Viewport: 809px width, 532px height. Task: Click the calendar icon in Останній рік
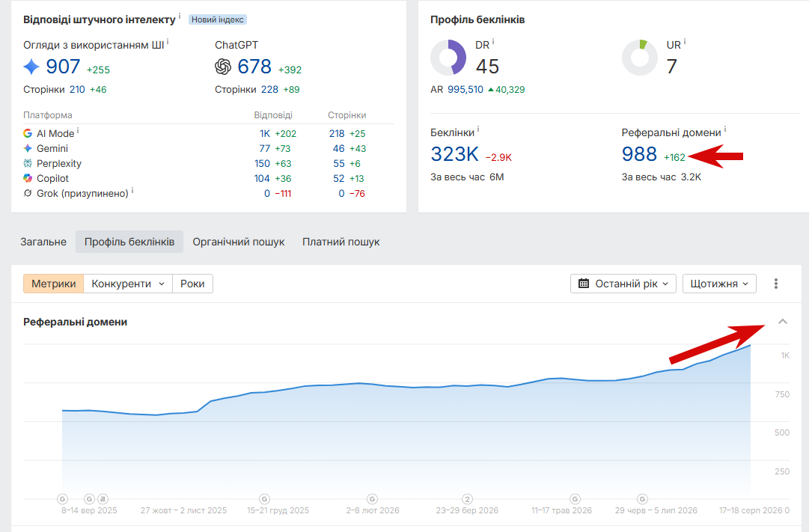tap(584, 284)
